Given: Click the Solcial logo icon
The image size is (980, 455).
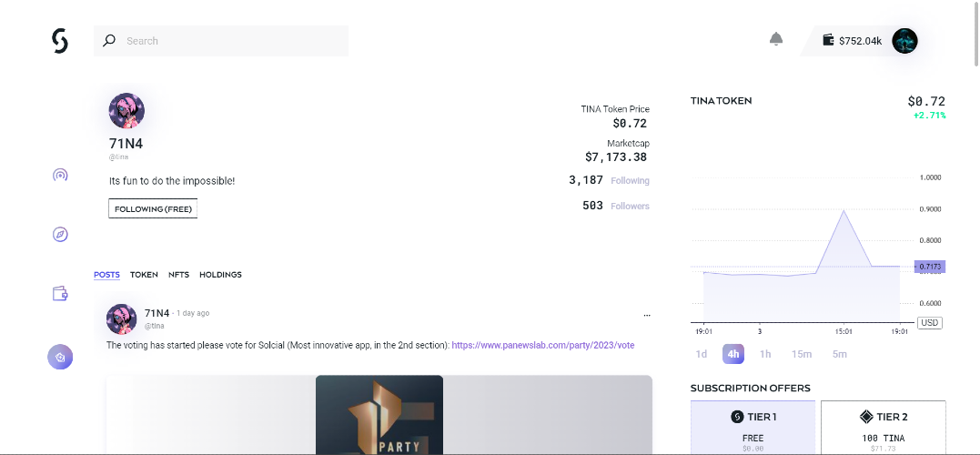Looking at the screenshot, I should coord(60,41).
